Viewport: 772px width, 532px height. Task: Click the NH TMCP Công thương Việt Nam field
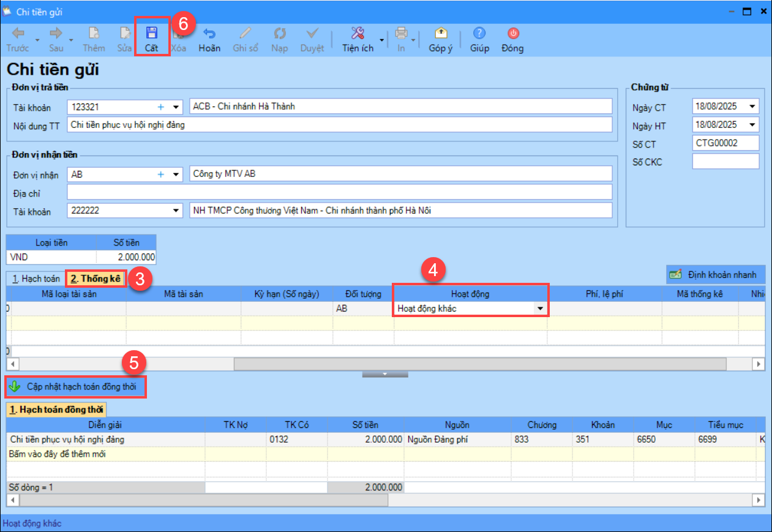click(x=401, y=211)
